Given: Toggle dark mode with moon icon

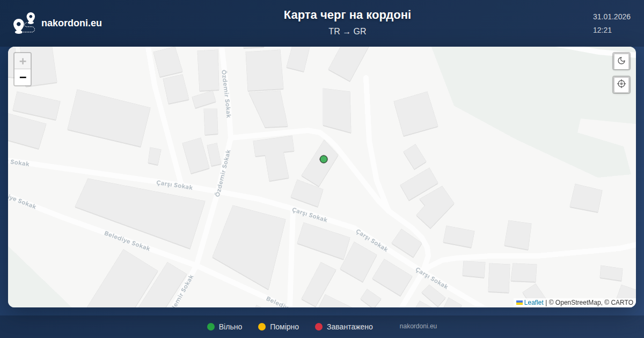Looking at the screenshot, I should [621, 61].
